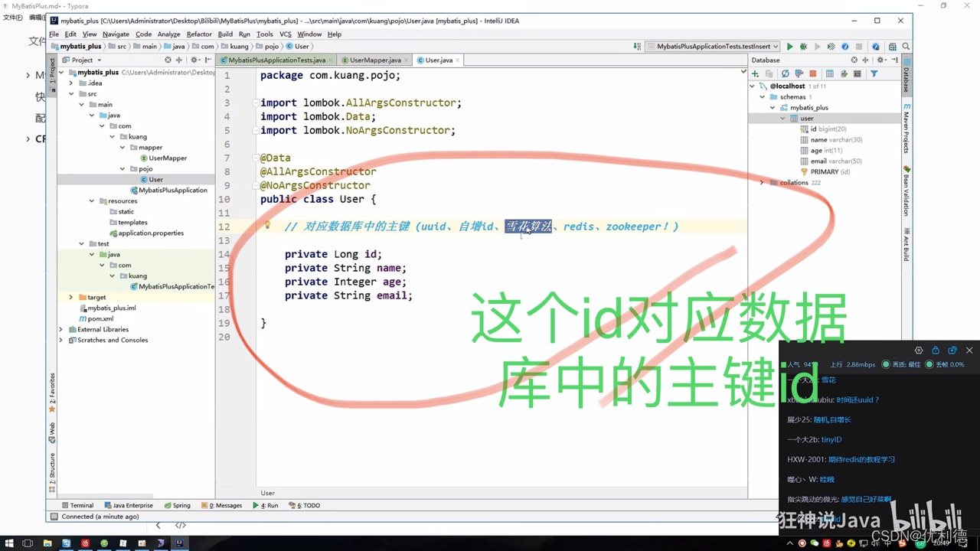The width and height of the screenshot is (980, 551).
Task: Open NetEase Music red taskbar icon
Action: (85, 543)
